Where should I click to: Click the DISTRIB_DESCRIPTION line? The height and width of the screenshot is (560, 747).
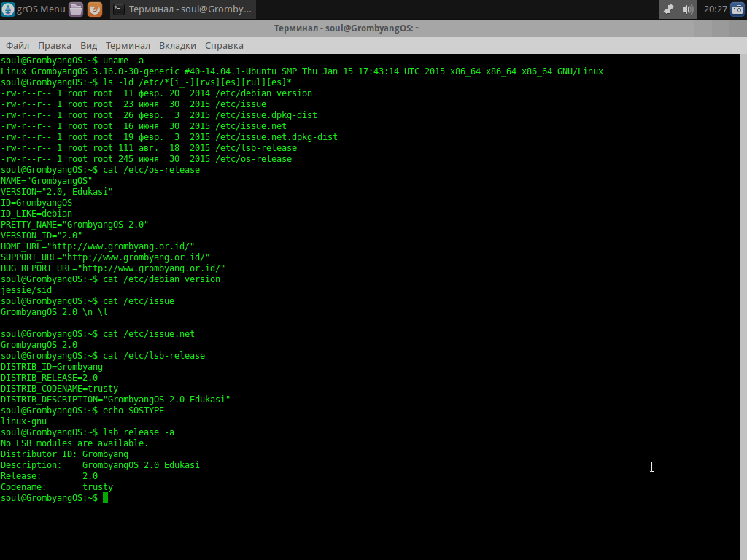pos(115,400)
